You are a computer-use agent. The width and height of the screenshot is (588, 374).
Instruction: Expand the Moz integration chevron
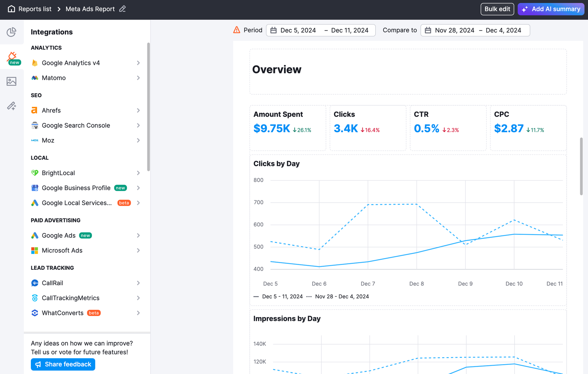(x=138, y=141)
